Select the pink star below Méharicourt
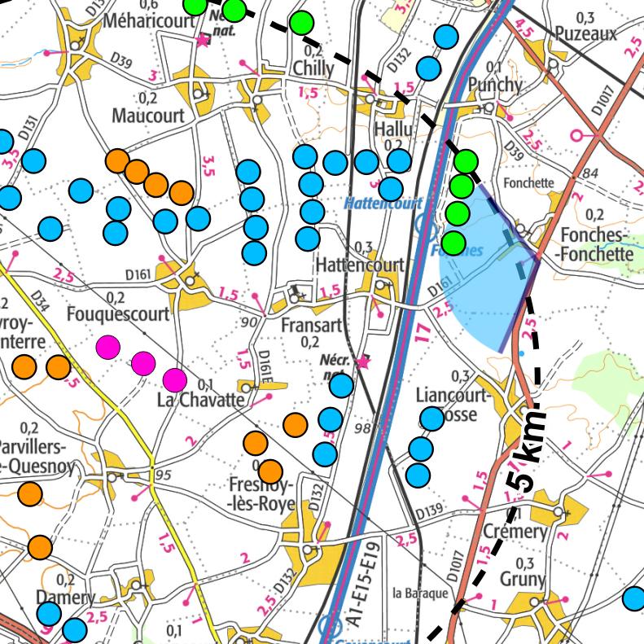 point(203,40)
